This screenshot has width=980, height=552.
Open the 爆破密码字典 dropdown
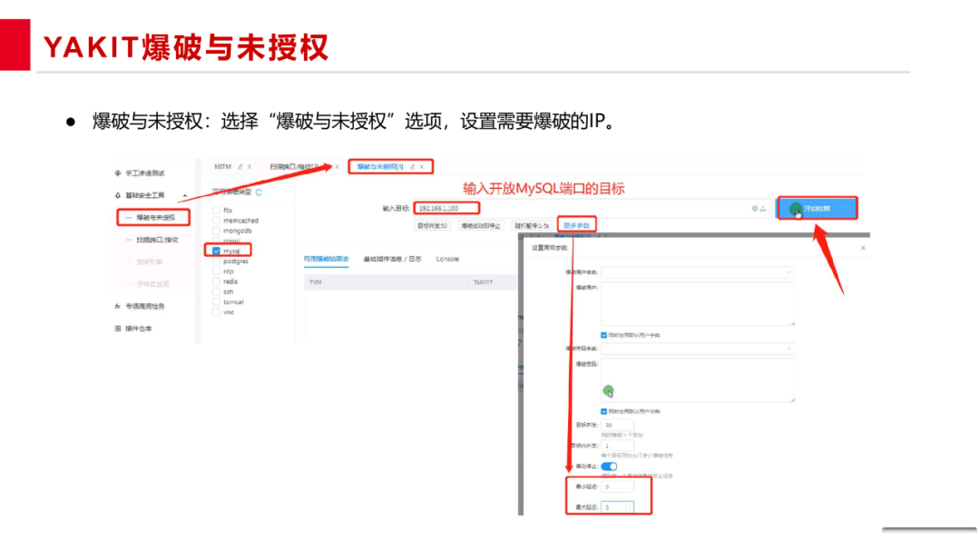[x=698, y=349]
